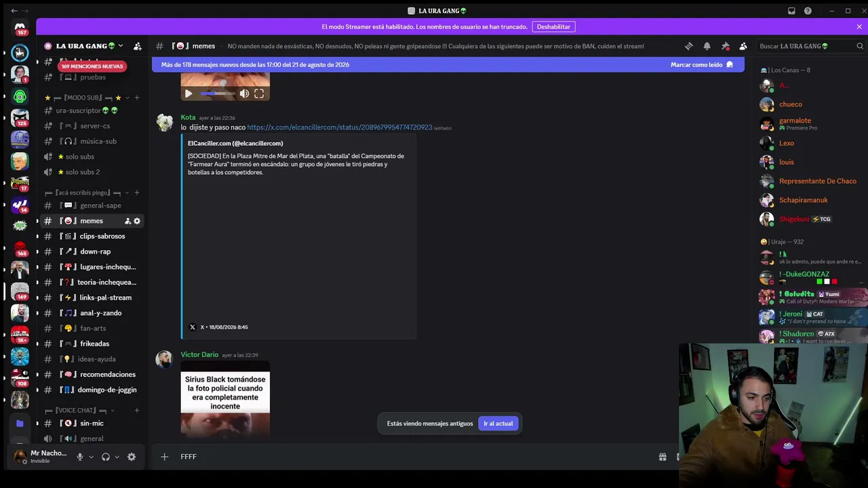Click the plus attachment button in message bar

tap(164, 457)
